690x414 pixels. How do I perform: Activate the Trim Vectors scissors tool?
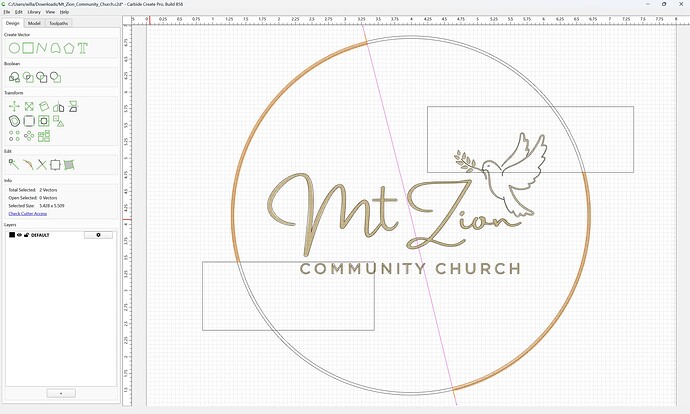[x=42, y=165]
